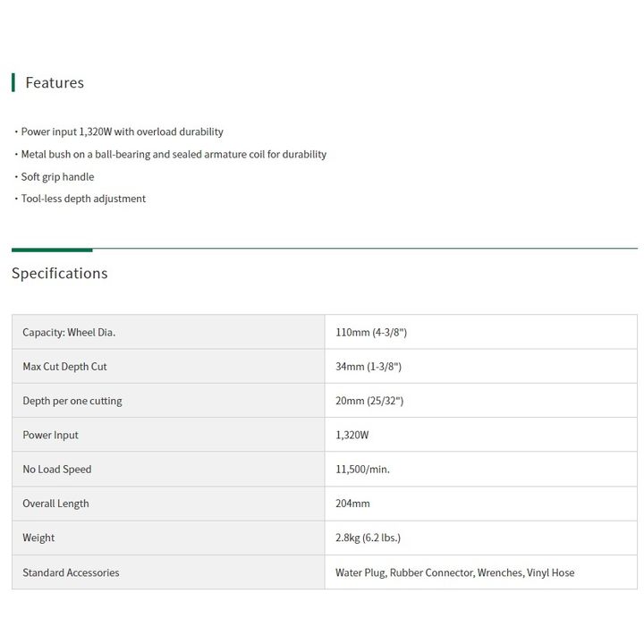The height and width of the screenshot is (644, 644).
Task: Click the 'Power Input' table row label
Action: 50,435
